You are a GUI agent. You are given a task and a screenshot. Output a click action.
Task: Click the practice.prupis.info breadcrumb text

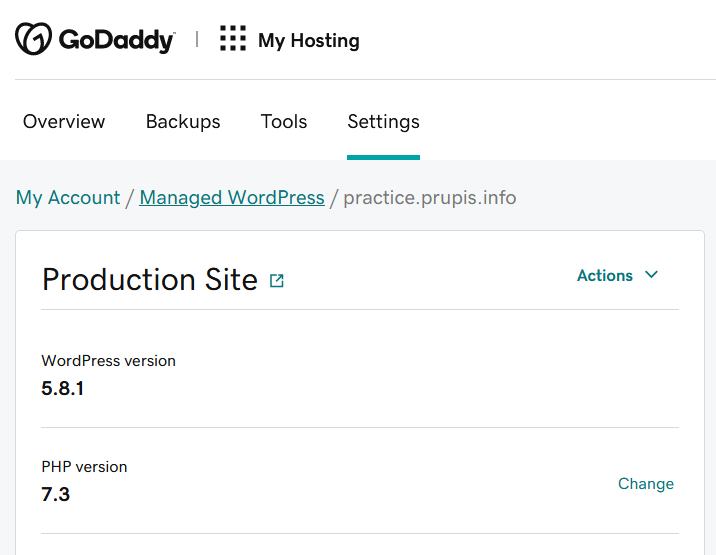[x=430, y=198]
